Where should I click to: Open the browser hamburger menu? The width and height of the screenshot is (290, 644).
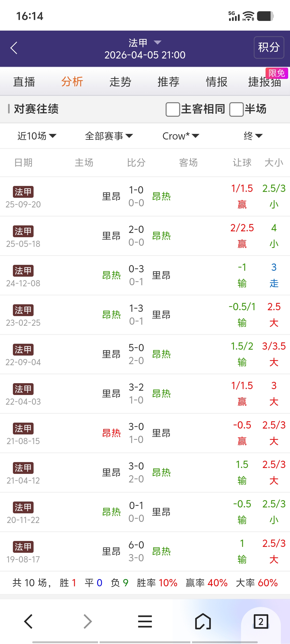(x=145, y=621)
